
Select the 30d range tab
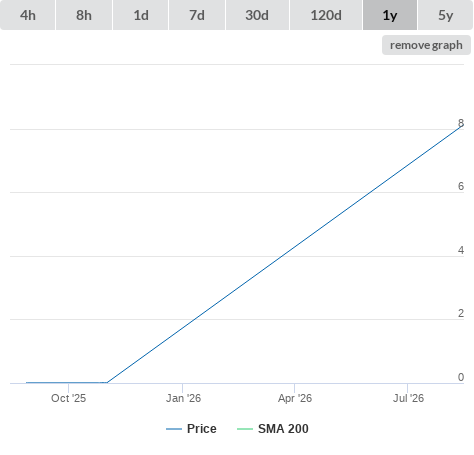click(257, 15)
